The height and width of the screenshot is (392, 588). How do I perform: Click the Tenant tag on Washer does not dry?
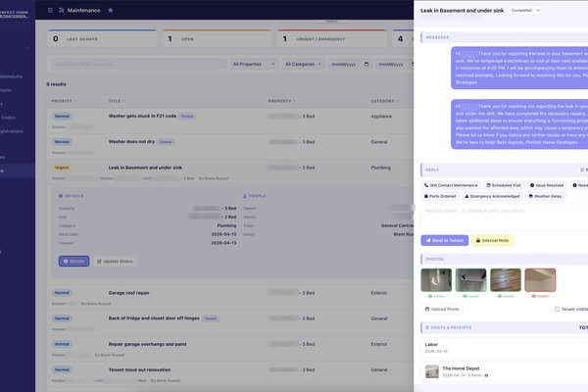166,142
